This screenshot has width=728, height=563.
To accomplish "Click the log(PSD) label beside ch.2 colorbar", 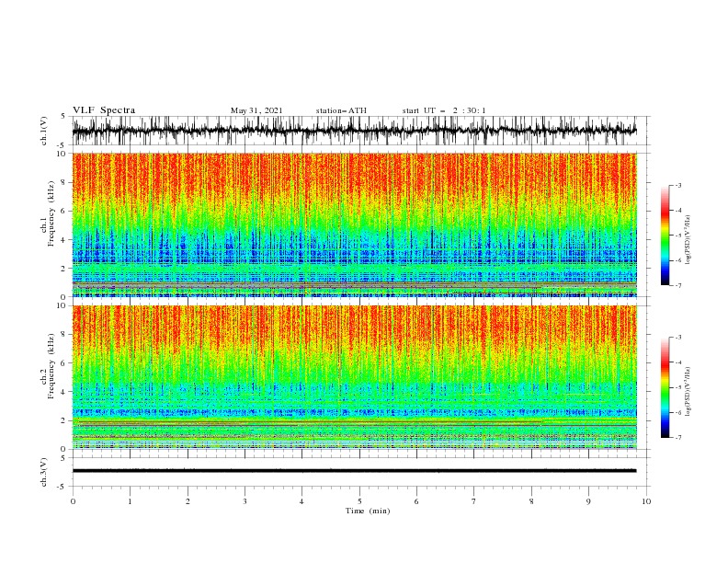I will (688, 391).
